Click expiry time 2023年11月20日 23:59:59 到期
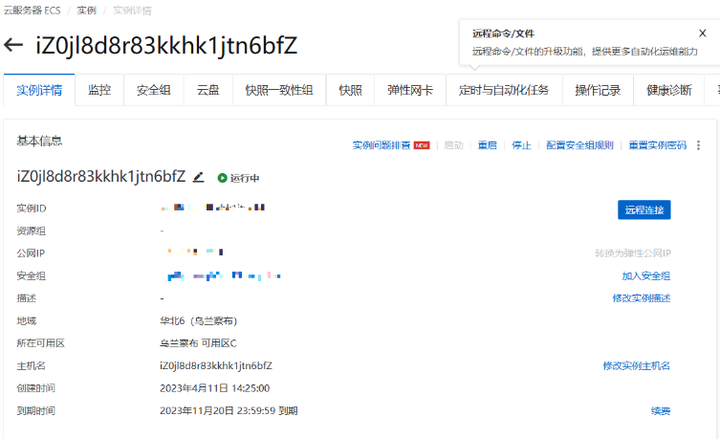This screenshot has width=720, height=439. (229, 411)
